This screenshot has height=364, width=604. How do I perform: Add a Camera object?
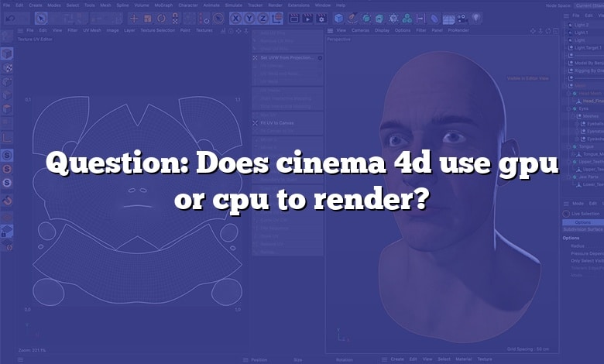pyautogui.click(x=462, y=18)
